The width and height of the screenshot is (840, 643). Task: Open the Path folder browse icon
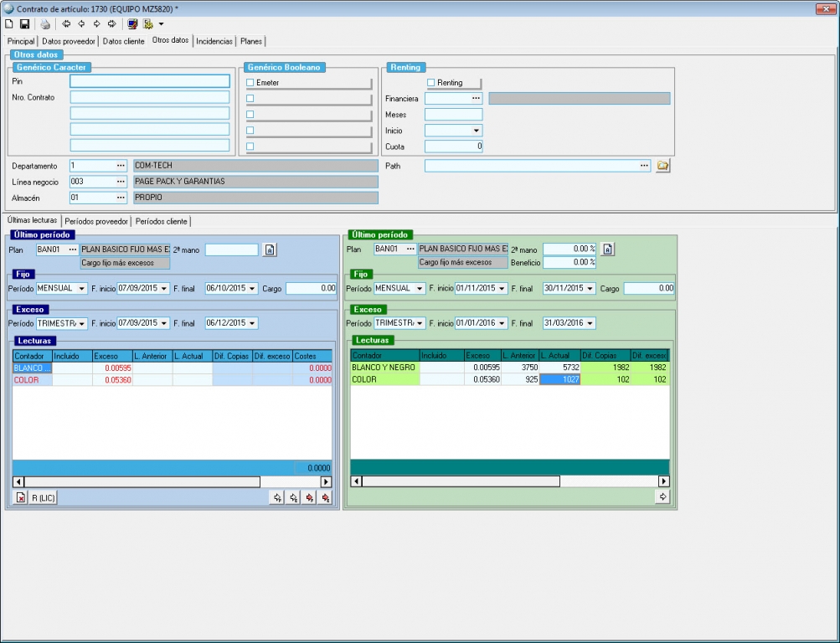662,166
